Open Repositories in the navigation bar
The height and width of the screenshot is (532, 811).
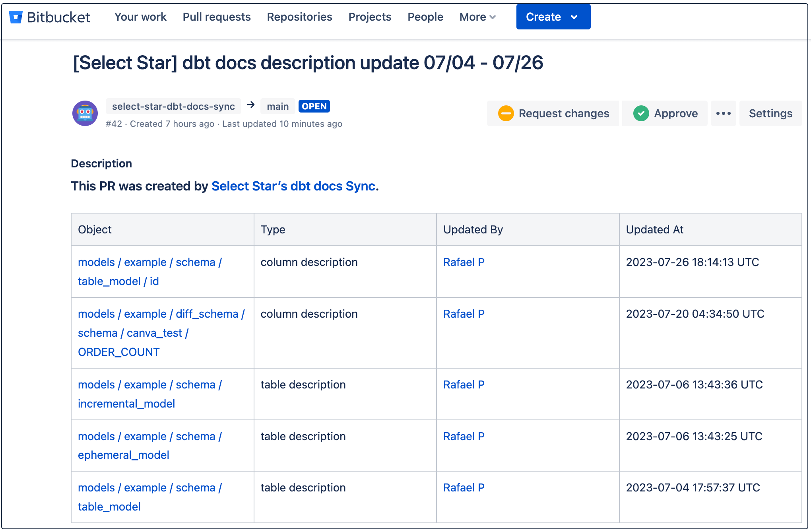(299, 17)
